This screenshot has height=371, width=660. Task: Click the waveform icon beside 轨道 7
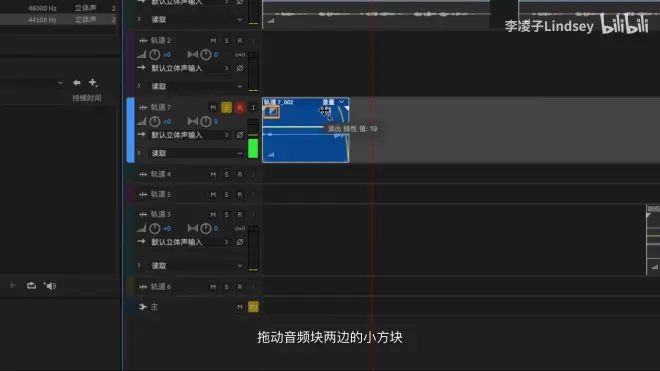[143, 107]
